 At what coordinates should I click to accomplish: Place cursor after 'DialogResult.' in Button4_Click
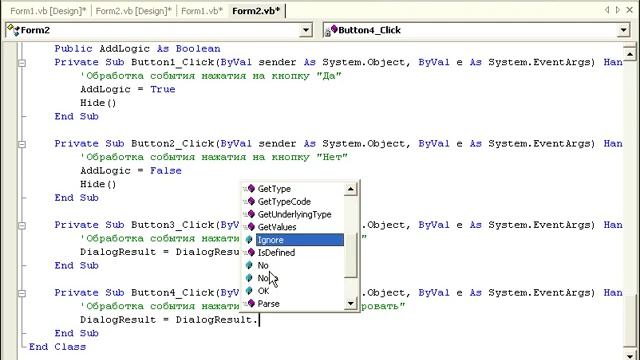[259, 320]
